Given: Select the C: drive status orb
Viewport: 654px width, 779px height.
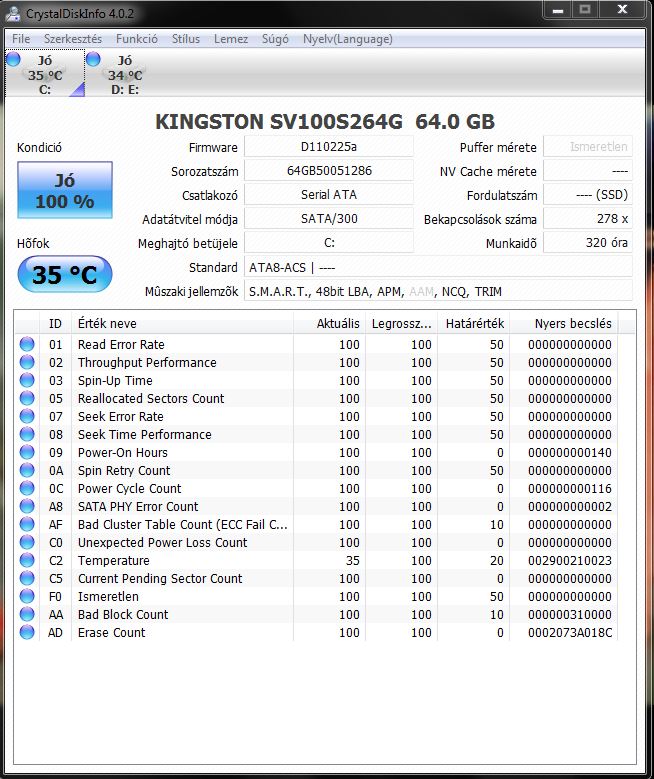Looking at the screenshot, I should click(13, 59).
